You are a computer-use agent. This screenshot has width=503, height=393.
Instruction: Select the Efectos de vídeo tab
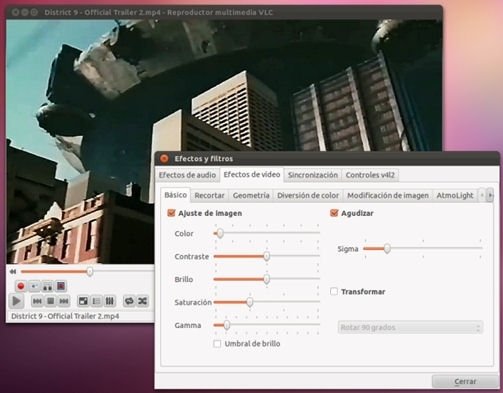tap(252, 175)
